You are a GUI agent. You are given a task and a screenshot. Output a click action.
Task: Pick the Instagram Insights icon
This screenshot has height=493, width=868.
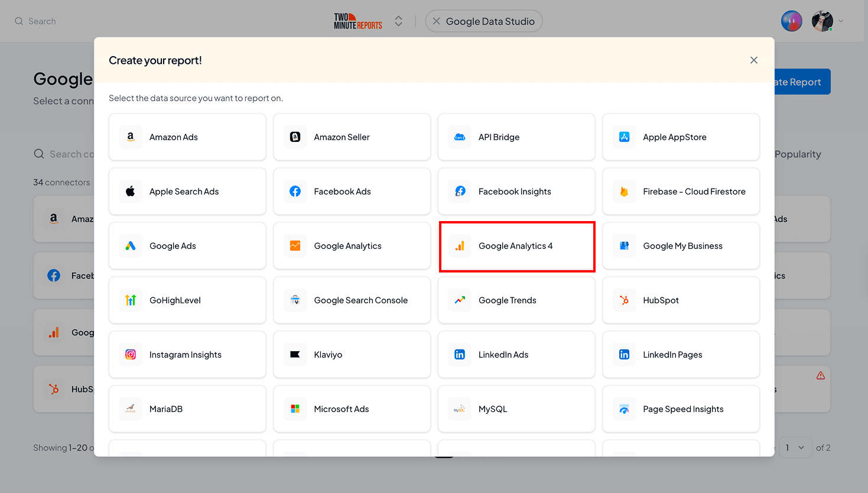tap(131, 355)
